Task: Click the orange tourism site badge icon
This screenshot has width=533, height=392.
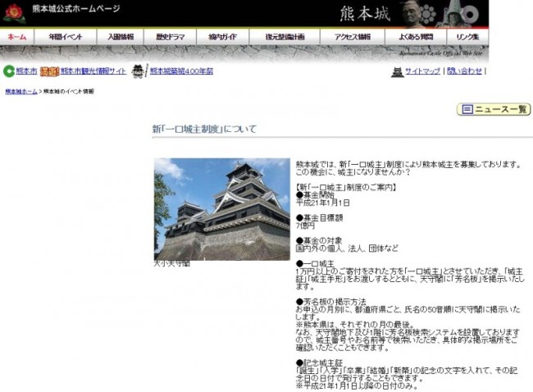Action: pyautogui.click(x=50, y=71)
